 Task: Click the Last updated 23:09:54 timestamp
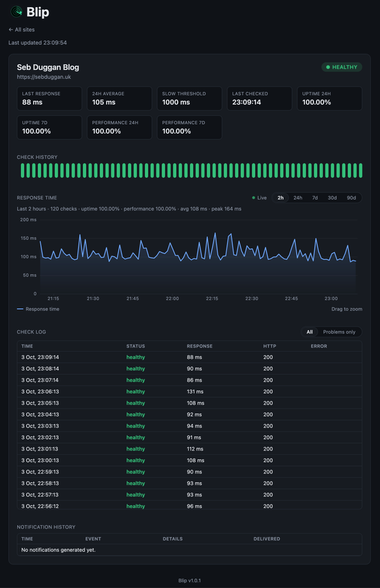tap(37, 43)
